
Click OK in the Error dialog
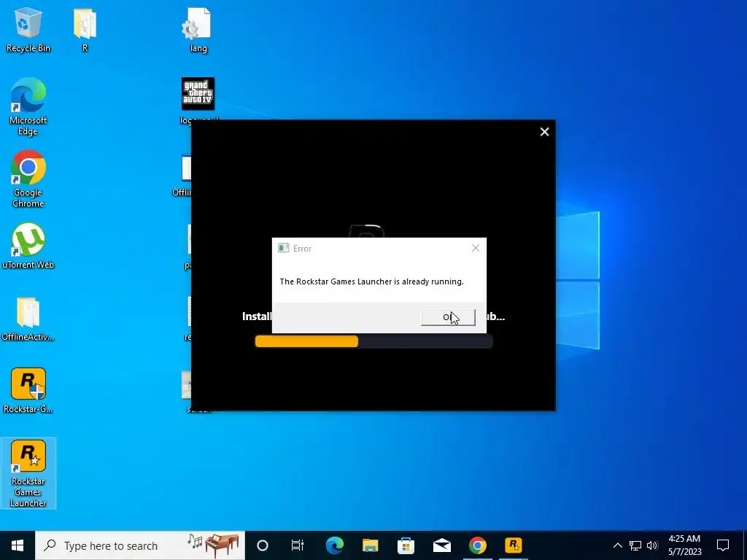[448, 317]
